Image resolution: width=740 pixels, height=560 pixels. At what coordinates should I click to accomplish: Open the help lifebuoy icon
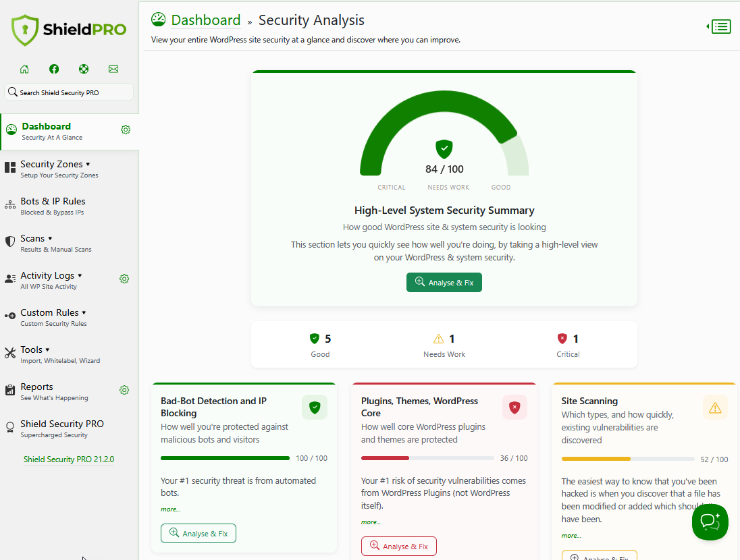(84, 69)
